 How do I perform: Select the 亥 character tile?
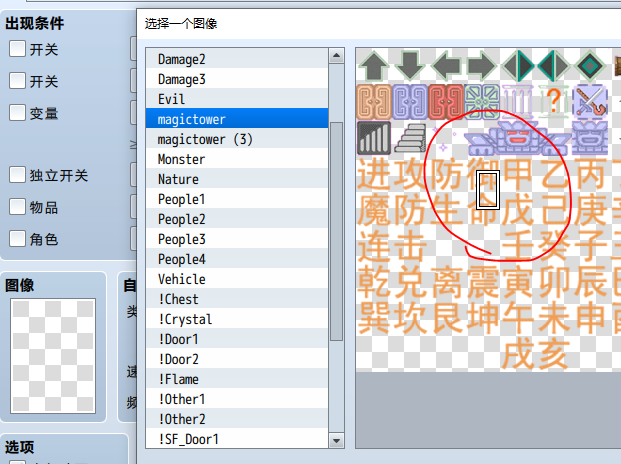click(x=554, y=354)
